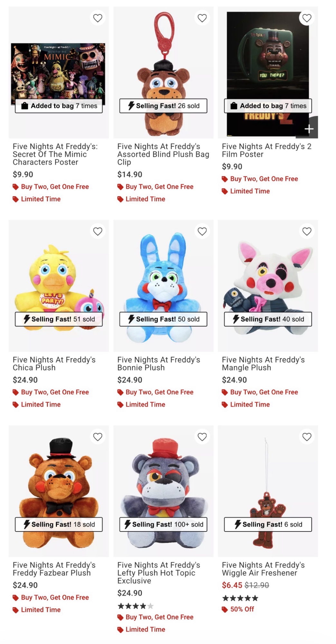Image resolution: width=336 pixels, height=644 pixels.
Task: Open star rating on Lefty Plush
Action: click(x=135, y=606)
